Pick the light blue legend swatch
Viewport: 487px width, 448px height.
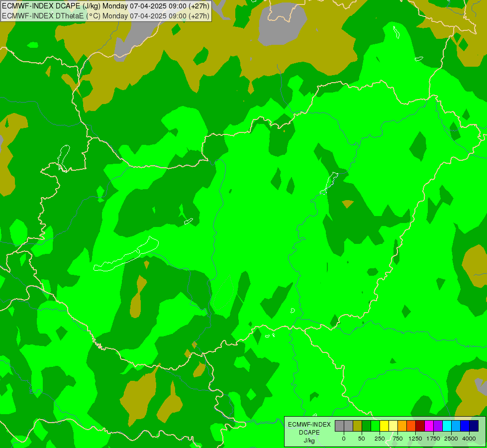(x=456, y=426)
